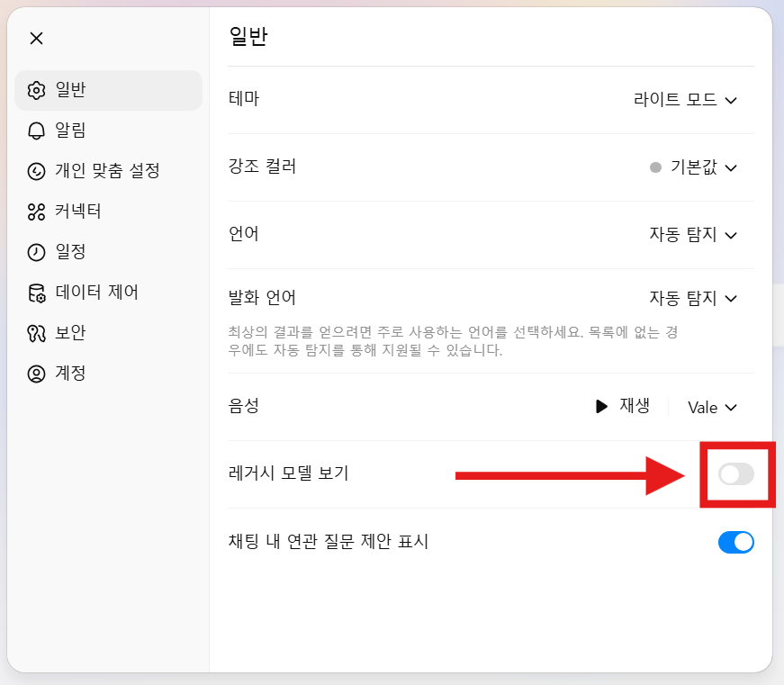
Task: Click the 계정 profile icon
Action: click(37, 373)
